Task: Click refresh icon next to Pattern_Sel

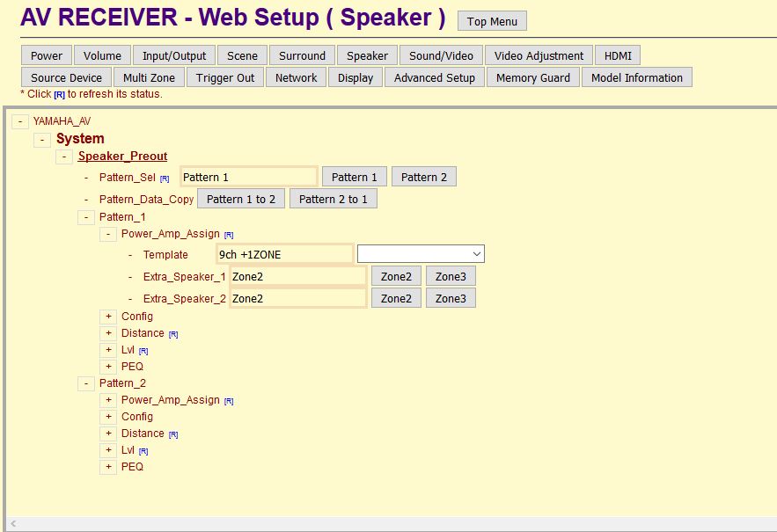Action: (x=165, y=179)
